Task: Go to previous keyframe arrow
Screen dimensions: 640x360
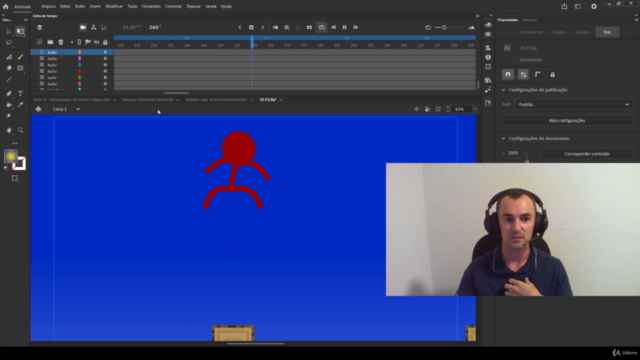Action: pyautogui.click(x=240, y=27)
